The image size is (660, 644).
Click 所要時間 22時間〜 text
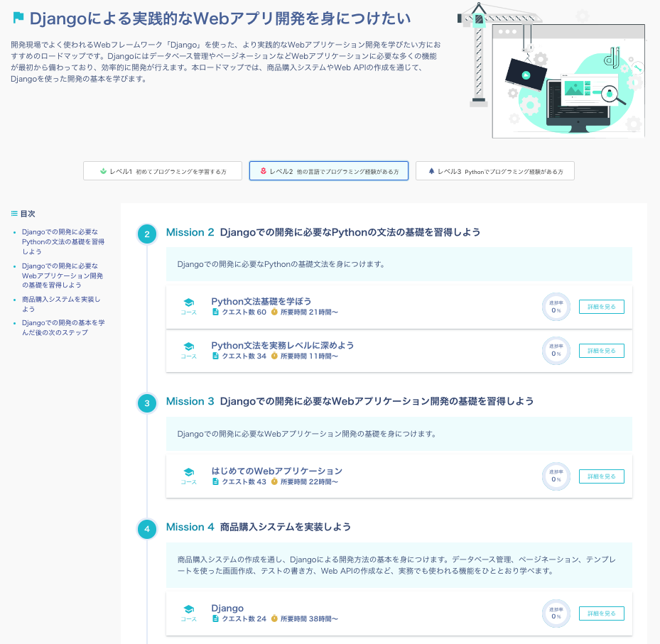(x=309, y=481)
